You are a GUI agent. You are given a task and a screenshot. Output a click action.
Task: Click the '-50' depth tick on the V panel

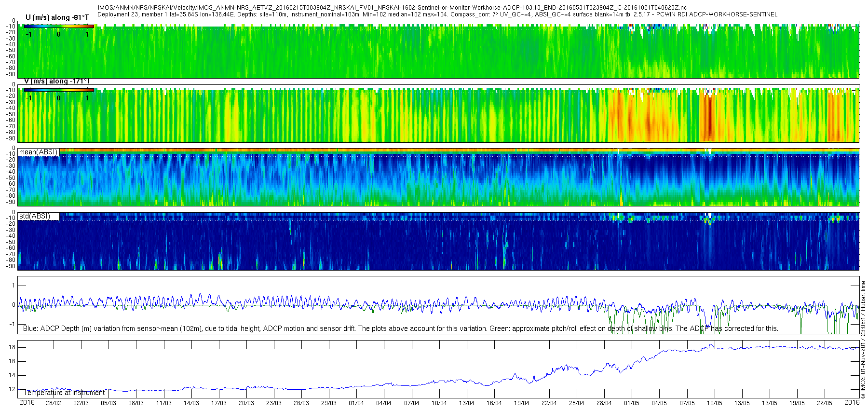pyautogui.click(x=11, y=114)
